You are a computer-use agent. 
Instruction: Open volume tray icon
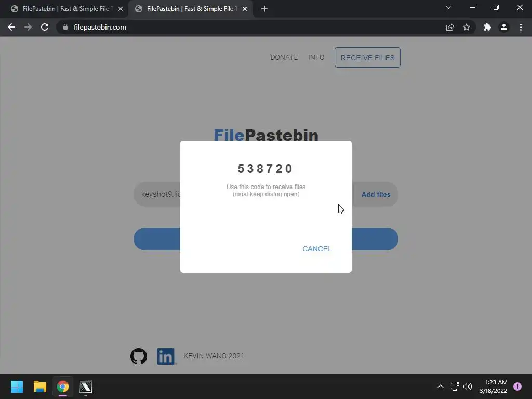pyautogui.click(x=468, y=387)
